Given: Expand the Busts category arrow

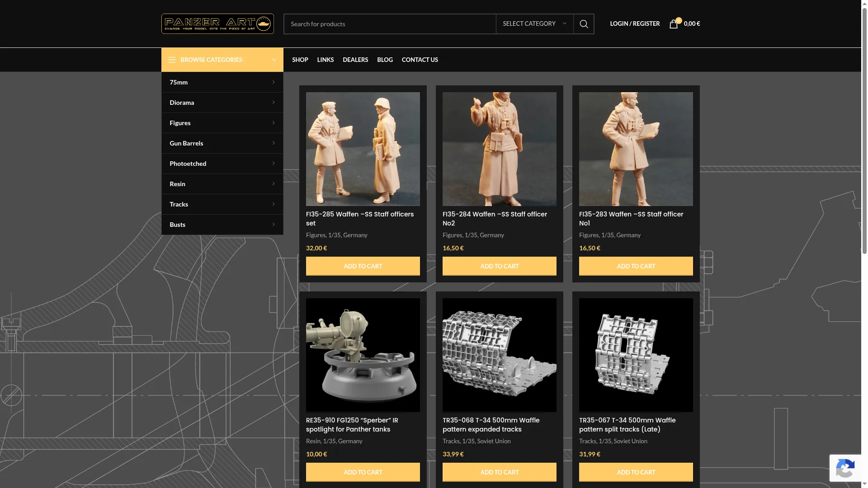Looking at the screenshot, I should 274,225.
